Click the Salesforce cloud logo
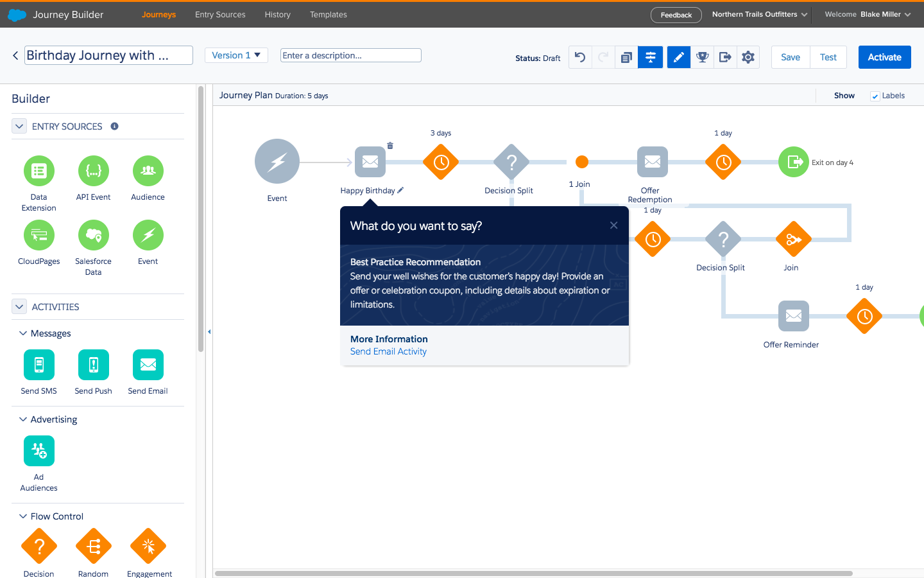 [x=17, y=14]
